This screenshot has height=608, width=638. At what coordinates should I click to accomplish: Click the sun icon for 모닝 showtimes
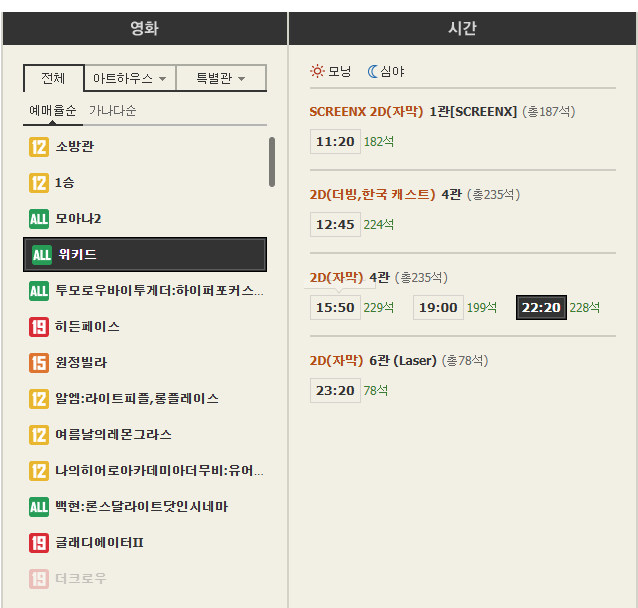pos(317,71)
